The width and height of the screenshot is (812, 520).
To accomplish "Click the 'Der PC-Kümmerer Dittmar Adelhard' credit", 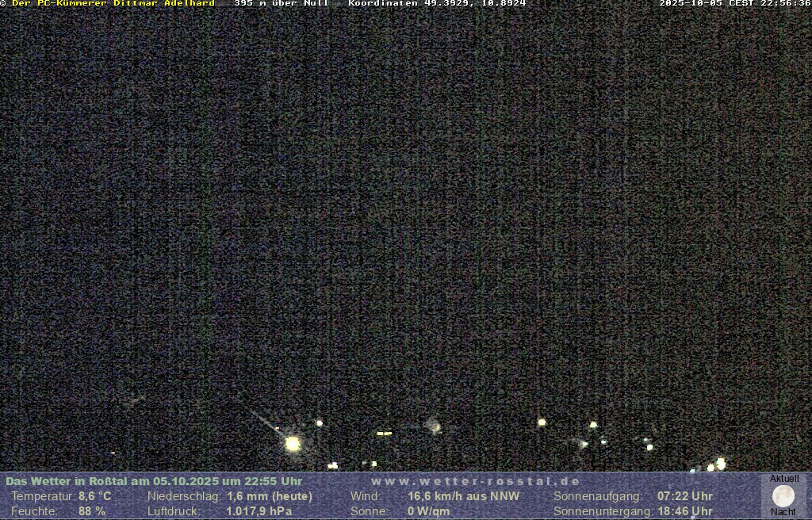I will pyautogui.click(x=113, y=3).
